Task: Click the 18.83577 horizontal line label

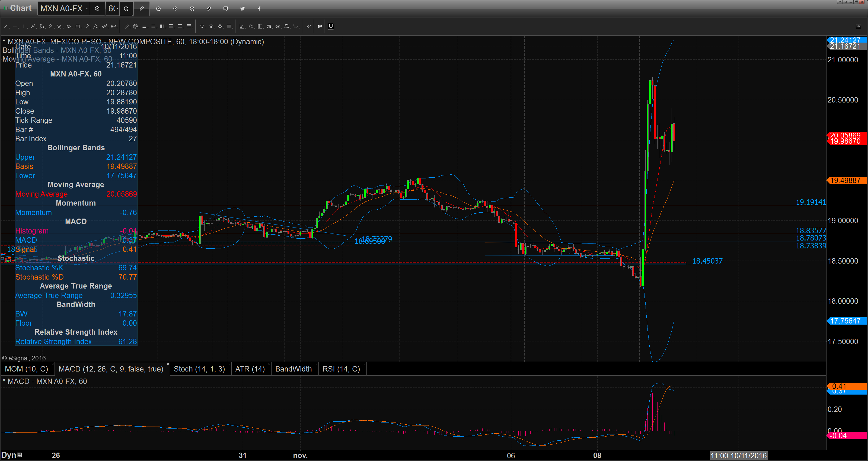Action: click(x=811, y=230)
